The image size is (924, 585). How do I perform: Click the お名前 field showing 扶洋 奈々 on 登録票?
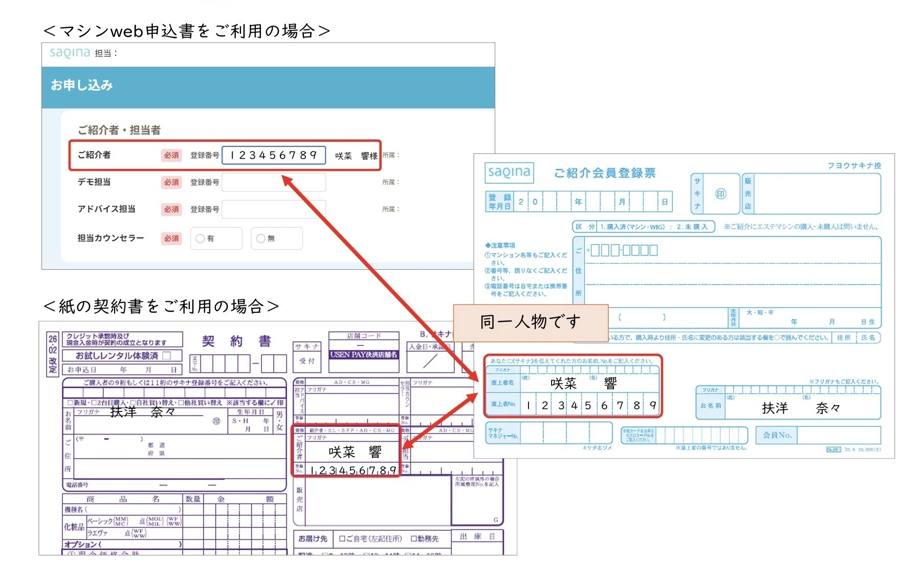[802, 407]
